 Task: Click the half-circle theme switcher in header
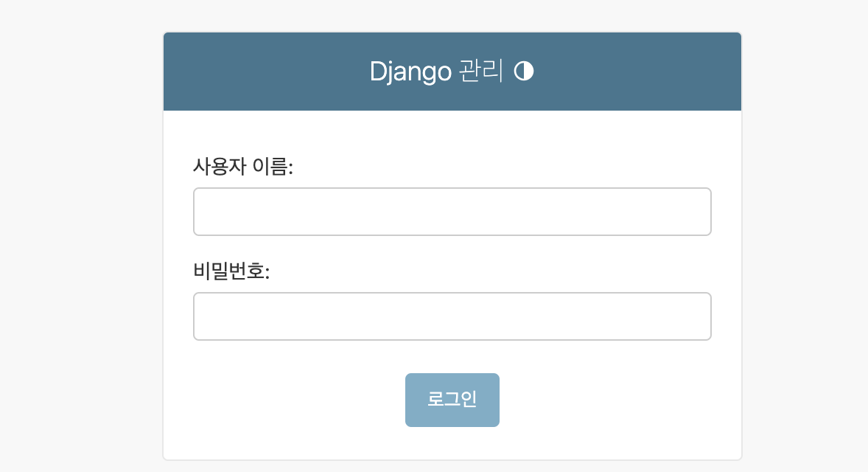pyautogui.click(x=525, y=72)
